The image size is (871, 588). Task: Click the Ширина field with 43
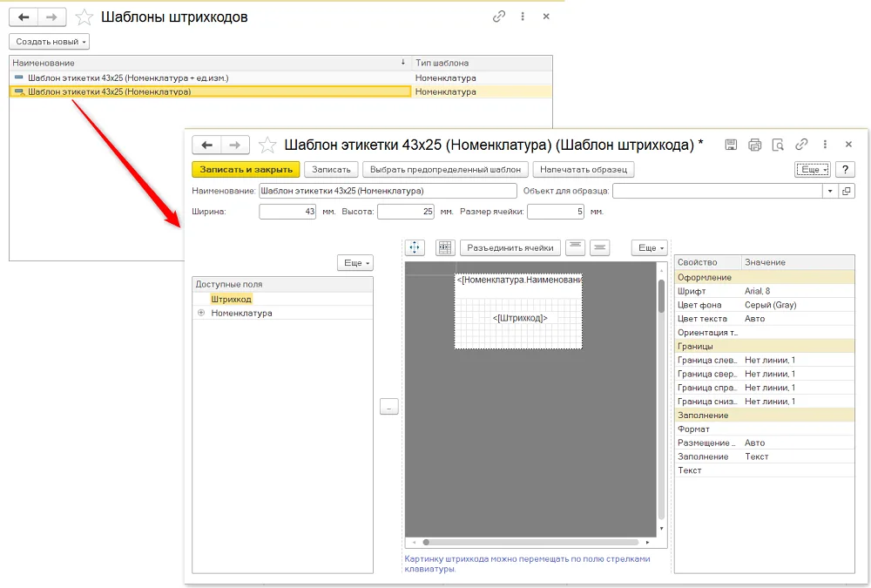click(287, 212)
